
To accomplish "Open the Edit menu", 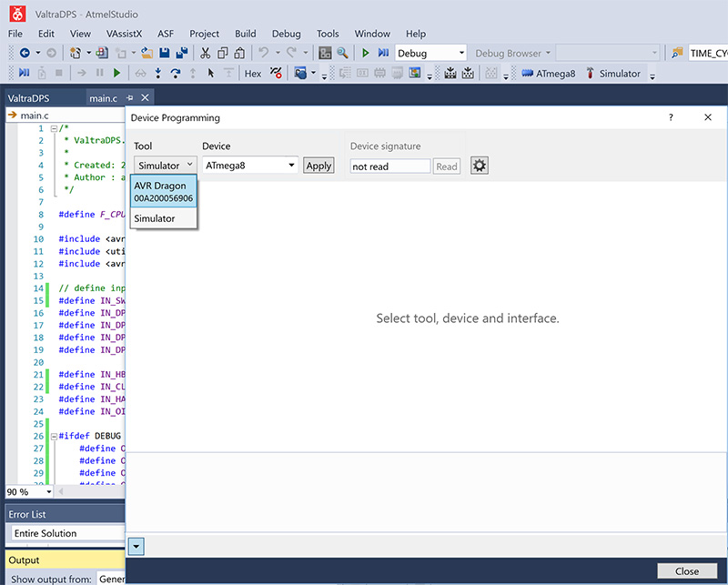I will coord(46,34).
